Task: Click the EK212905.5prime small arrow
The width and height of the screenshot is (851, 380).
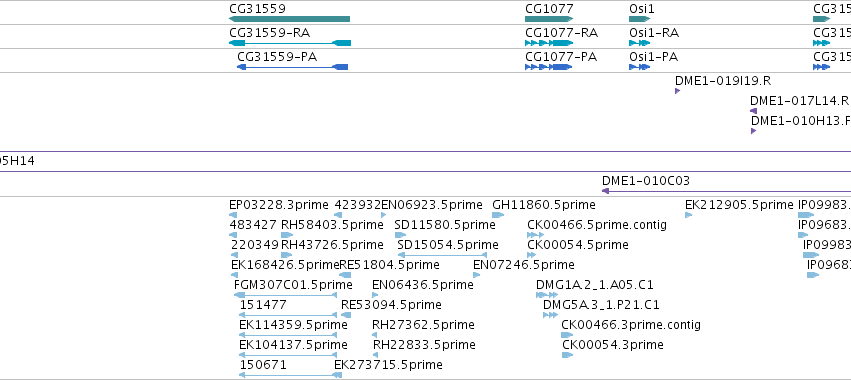Action: click(689, 215)
